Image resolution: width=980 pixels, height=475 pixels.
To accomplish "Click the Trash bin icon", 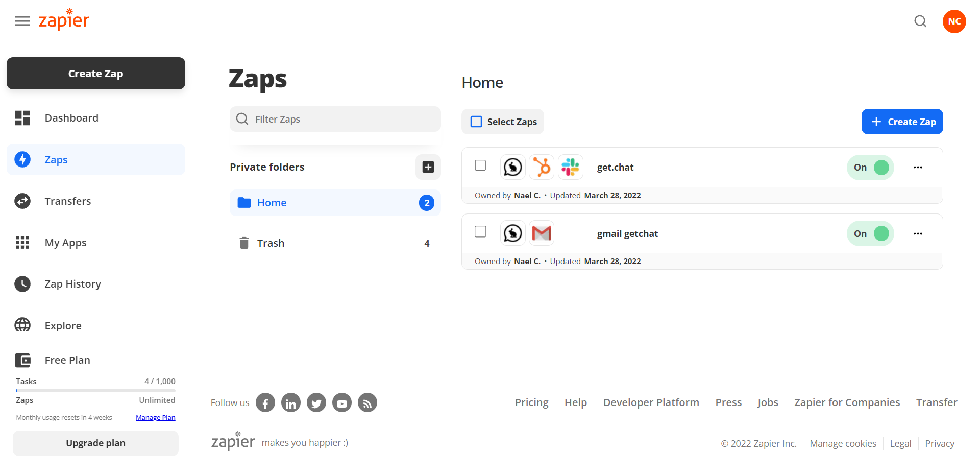I will coord(244,243).
